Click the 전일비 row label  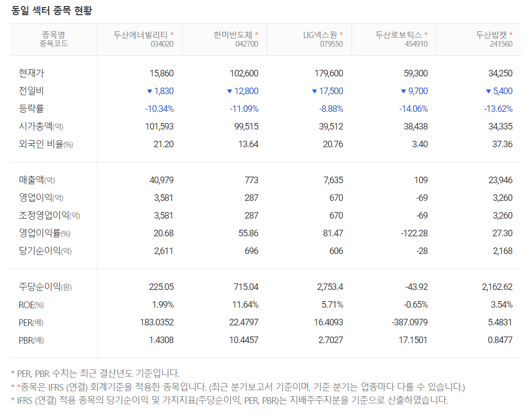tap(31, 91)
